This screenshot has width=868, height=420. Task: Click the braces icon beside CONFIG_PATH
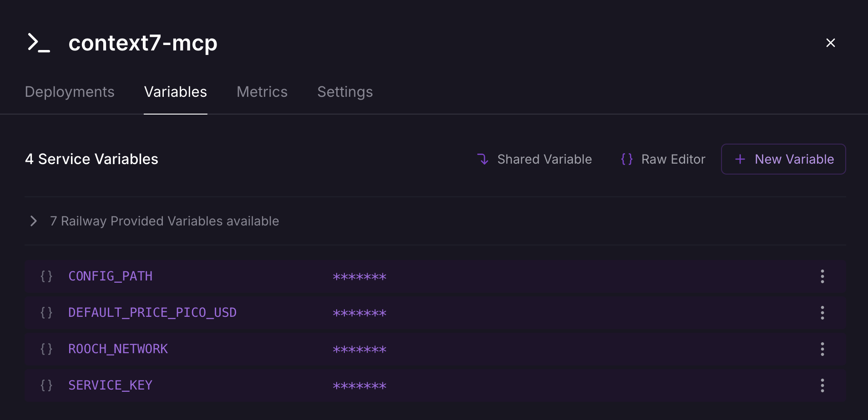coord(46,276)
